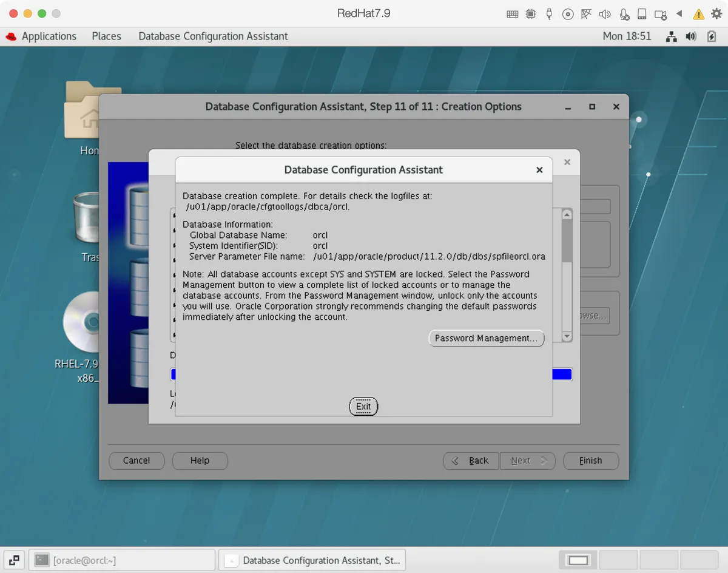
Task: Open the wired network status icon
Action: [671, 36]
